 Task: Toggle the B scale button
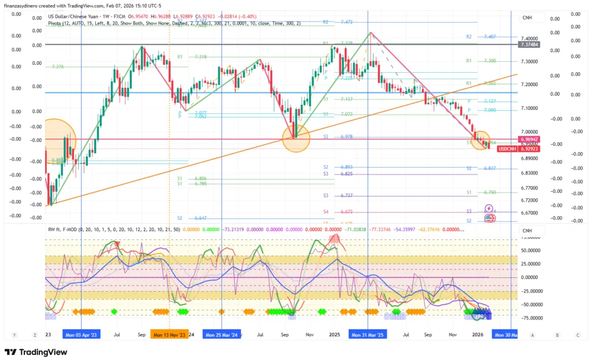click(x=556, y=335)
